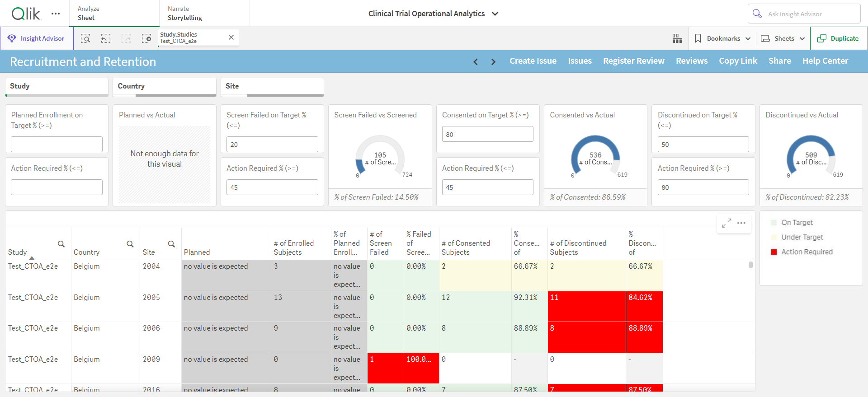This screenshot has height=397, width=868.
Task: Expand the table to full screen
Action: tap(726, 223)
